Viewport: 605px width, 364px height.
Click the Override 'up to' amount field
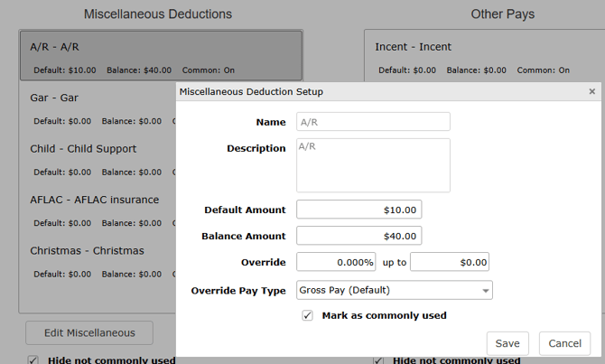click(x=450, y=262)
